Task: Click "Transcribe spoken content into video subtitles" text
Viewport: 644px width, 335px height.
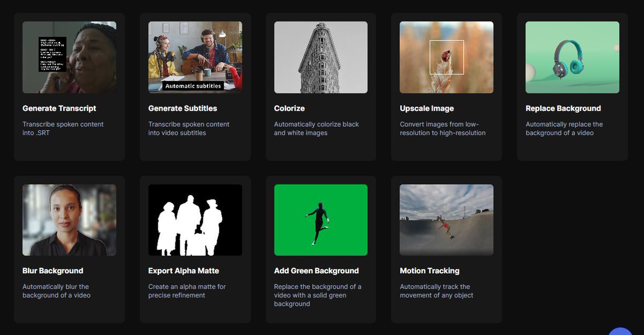Action: click(x=189, y=128)
